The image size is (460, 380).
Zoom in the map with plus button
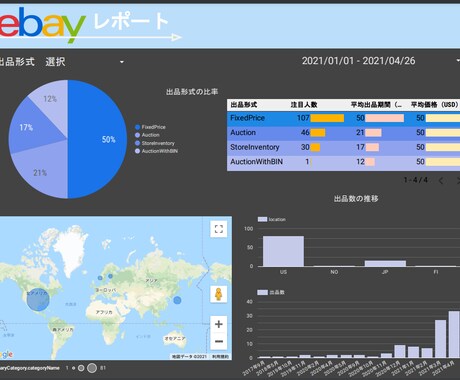(x=219, y=324)
